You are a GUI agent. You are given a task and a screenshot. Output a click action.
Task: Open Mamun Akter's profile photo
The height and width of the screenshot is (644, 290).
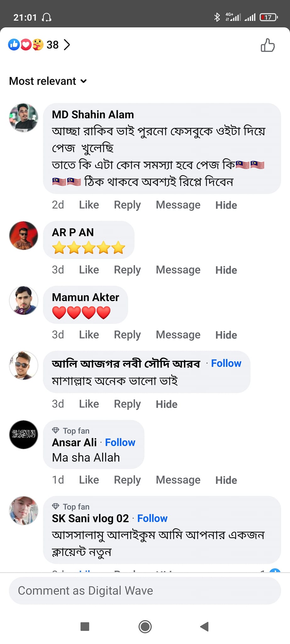point(24,300)
